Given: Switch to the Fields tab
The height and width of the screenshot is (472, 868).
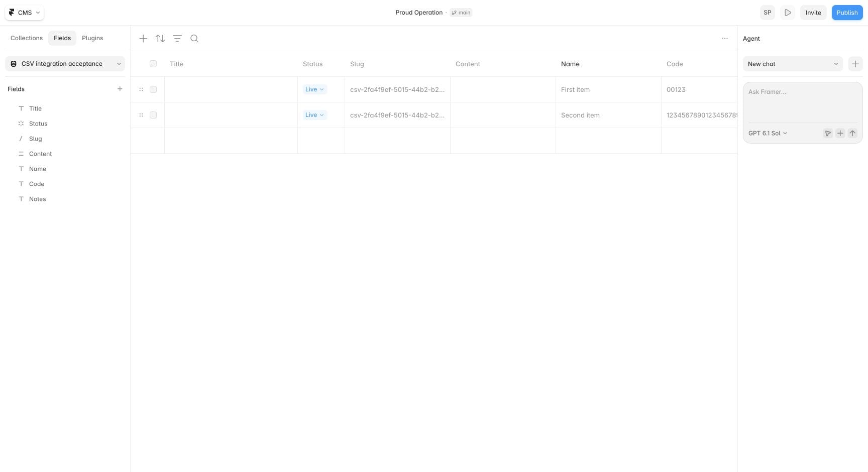Looking at the screenshot, I should coord(62,38).
